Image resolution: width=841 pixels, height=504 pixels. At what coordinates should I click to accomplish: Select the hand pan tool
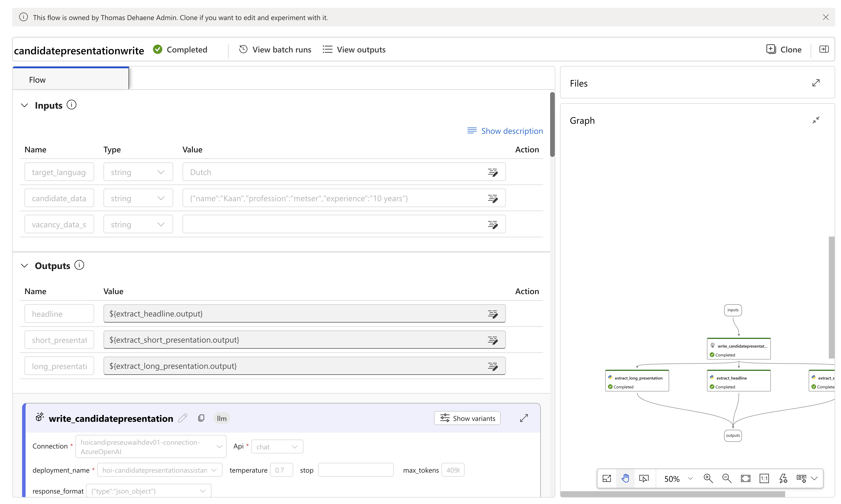point(625,479)
